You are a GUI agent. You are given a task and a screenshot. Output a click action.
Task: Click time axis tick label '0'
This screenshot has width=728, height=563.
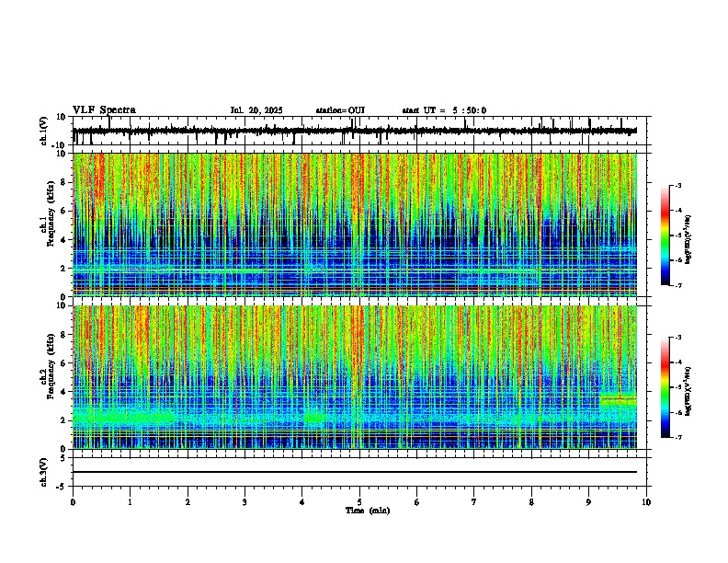pos(73,502)
